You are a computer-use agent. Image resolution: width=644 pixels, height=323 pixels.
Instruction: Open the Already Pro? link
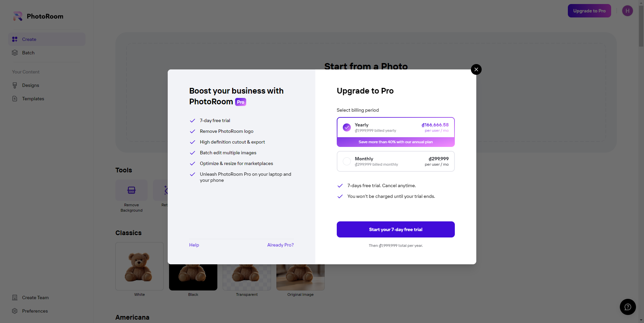[x=280, y=245]
